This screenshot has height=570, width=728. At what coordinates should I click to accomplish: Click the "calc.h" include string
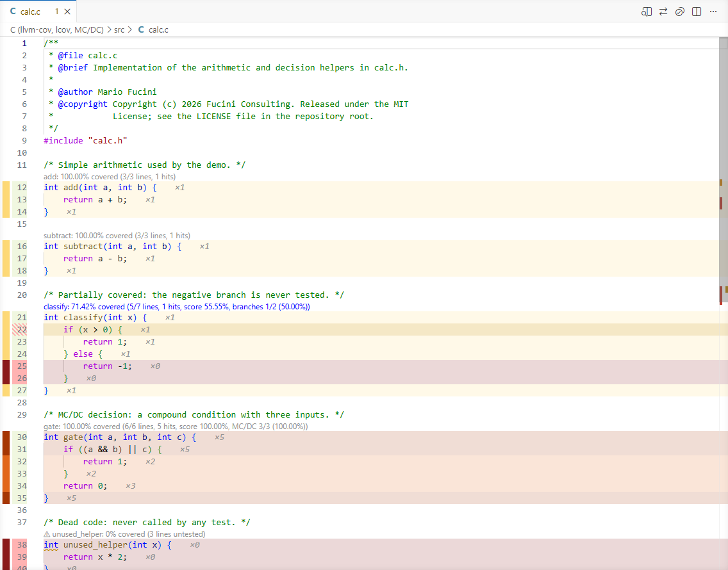(x=108, y=141)
